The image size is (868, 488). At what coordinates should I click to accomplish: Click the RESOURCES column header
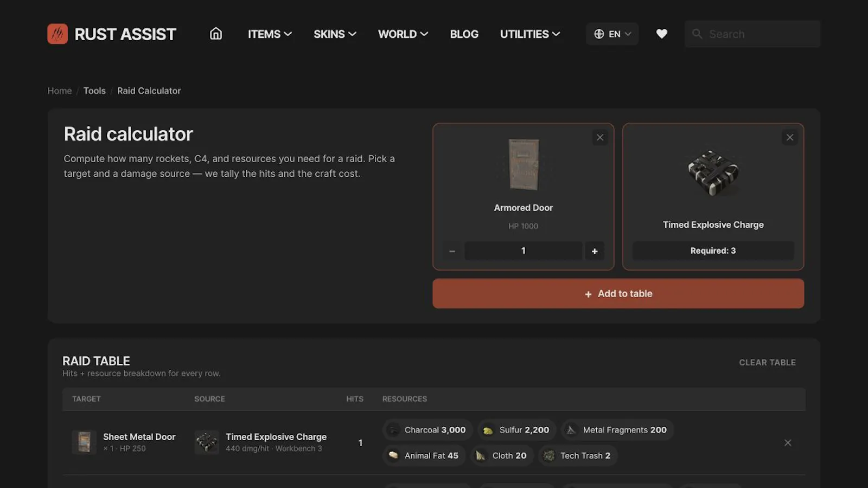tap(405, 399)
